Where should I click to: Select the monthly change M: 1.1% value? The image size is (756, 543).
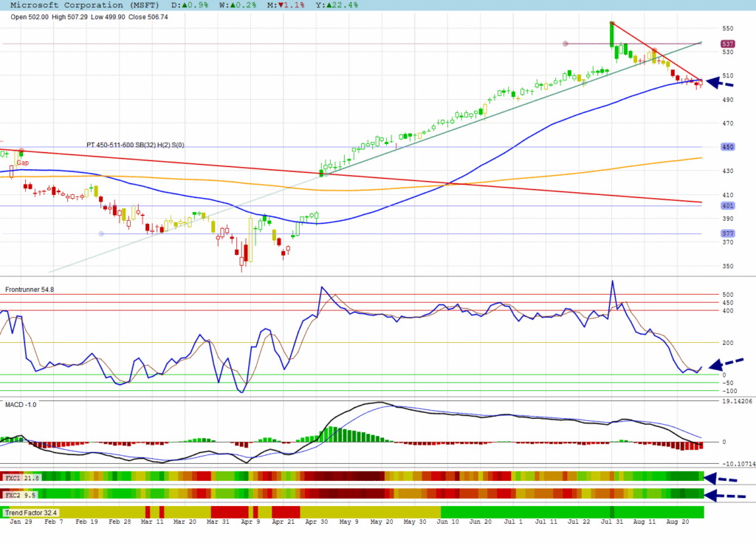(x=286, y=5)
